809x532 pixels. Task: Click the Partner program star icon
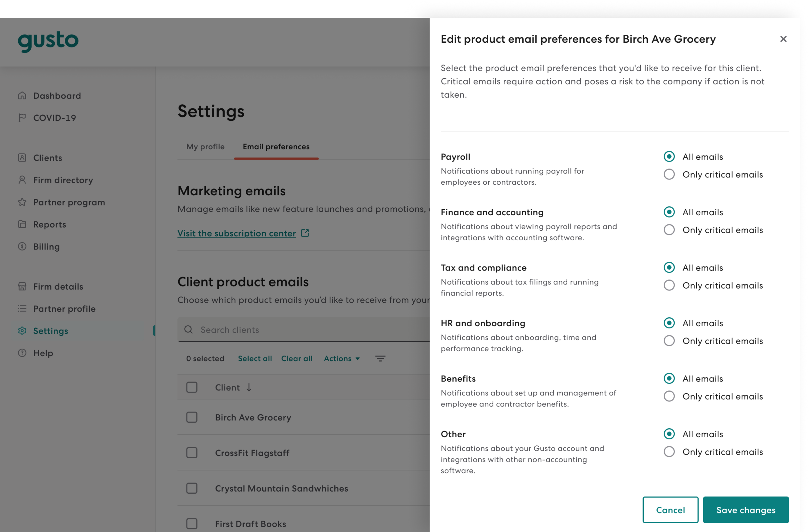pyautogui.click(x=22, y=202)
